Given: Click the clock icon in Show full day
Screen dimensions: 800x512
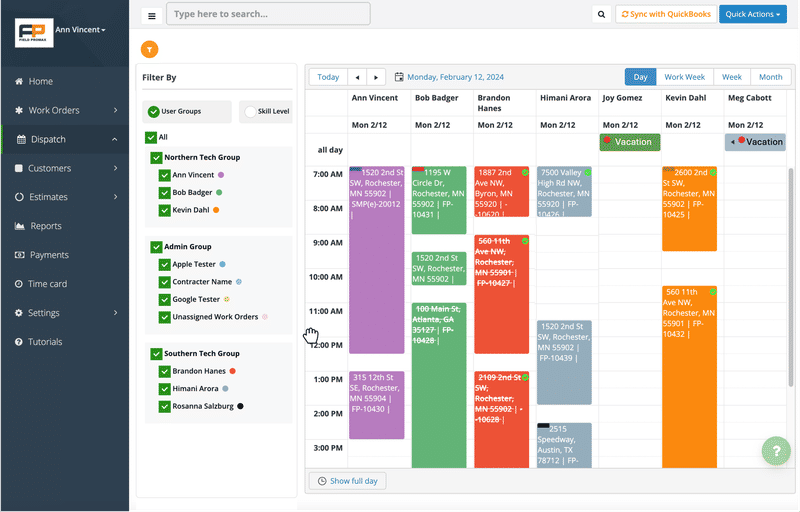Looking at the screenshot, I should click(x=322, y=481).
